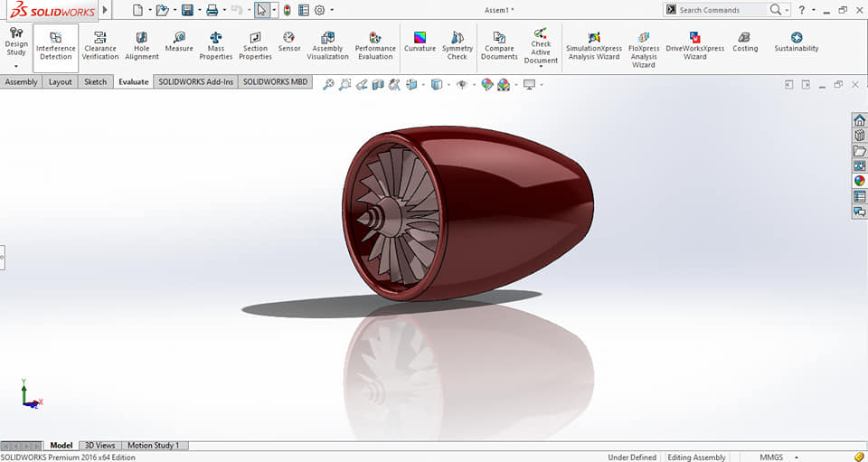The width and height of the screenshot is (868, 462).
Task: Run Performance Evaluation
Action: click(375, 45)
